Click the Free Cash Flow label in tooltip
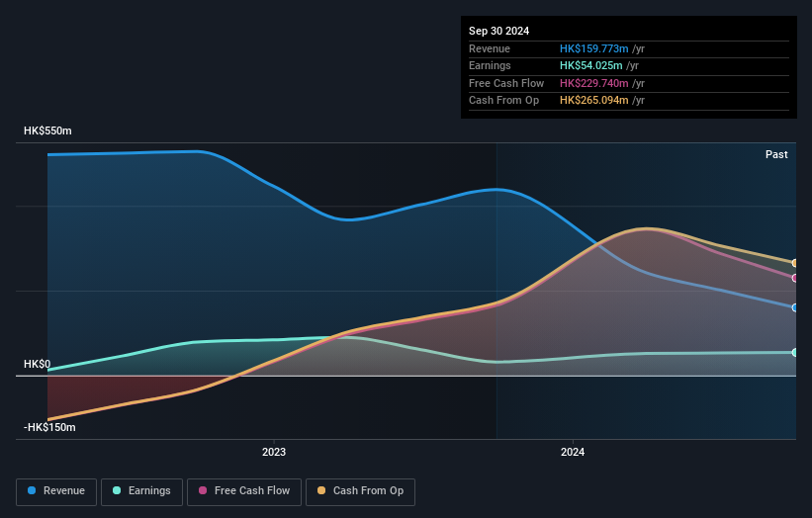 click(506, 83)
